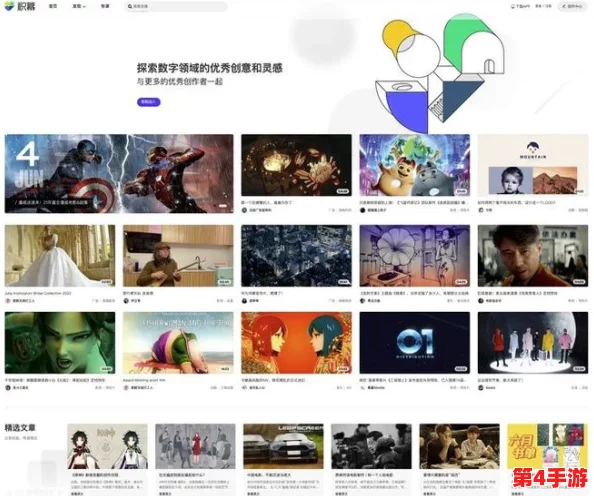
Task: Click author avatar under MOUNTAIN logo card
Action: tap(481, 210)
